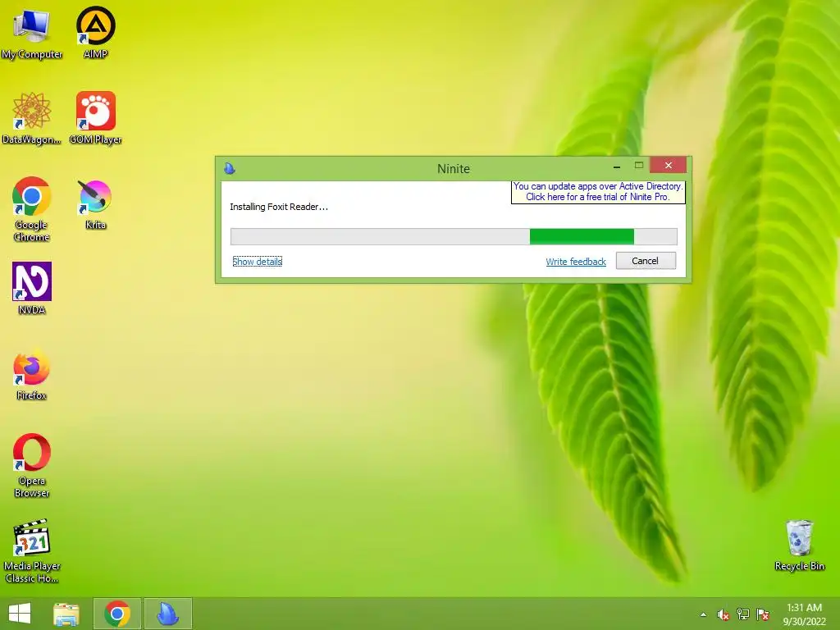Click the Ninite taskbar button
Viewport: 840px width, 630px height.
click(167, 614)
